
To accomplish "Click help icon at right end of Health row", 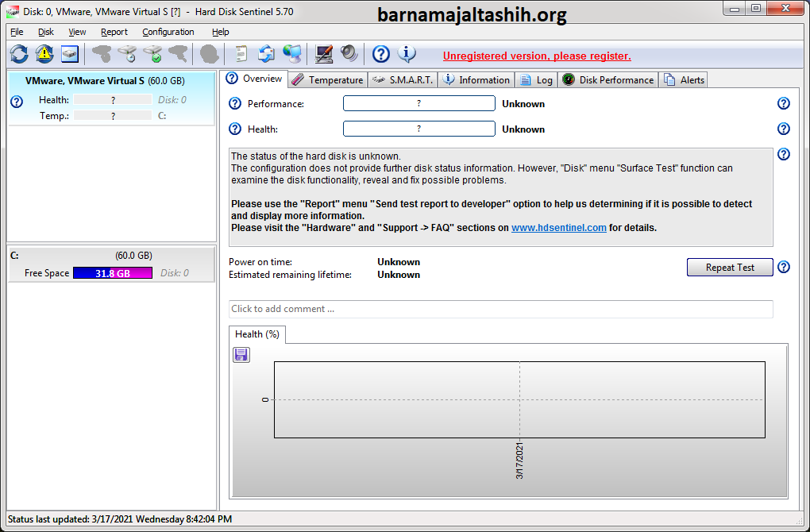I will (x=784, y=129).
